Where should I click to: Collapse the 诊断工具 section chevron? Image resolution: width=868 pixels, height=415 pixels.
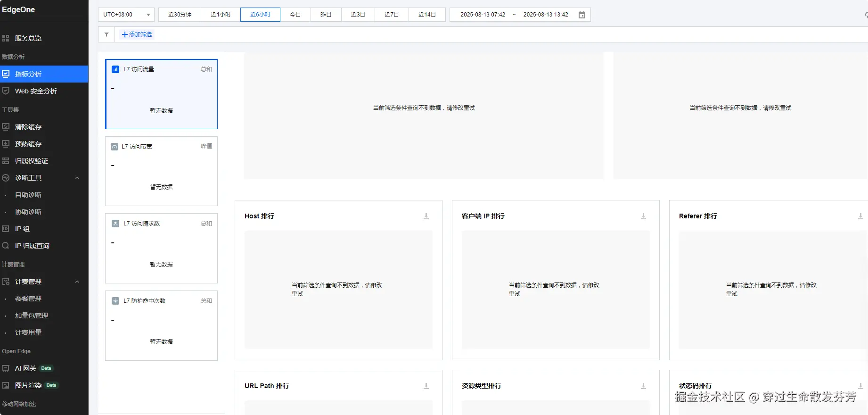[77, 178]
